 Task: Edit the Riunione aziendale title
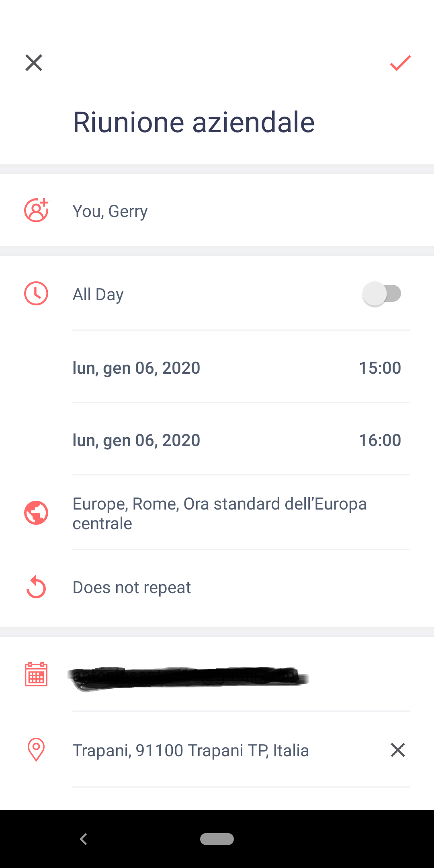tap(193, 122)
